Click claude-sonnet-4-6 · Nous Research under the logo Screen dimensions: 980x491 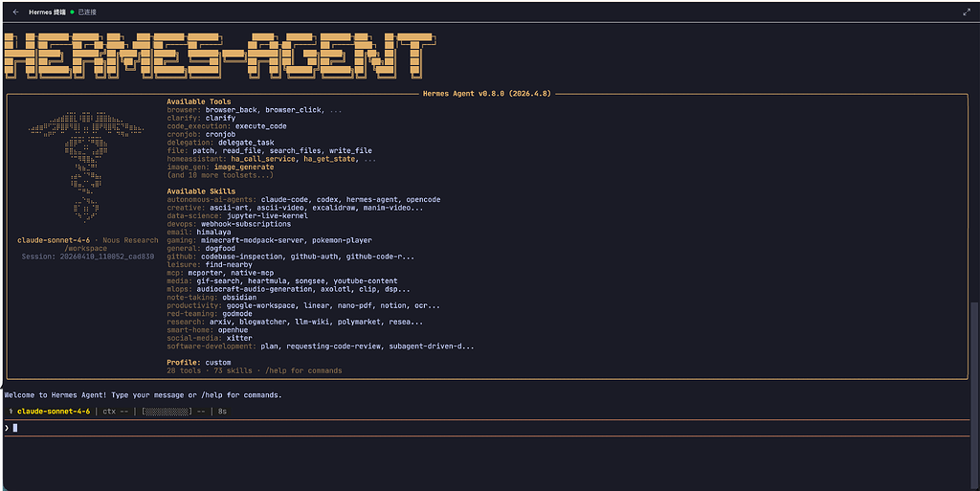click(88, 240)
